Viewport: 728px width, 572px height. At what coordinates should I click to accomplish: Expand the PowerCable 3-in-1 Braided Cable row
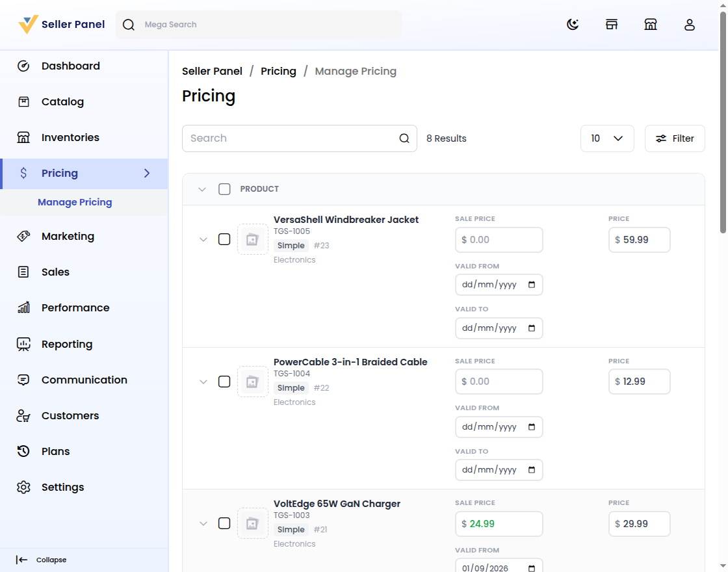coord(203,382)
